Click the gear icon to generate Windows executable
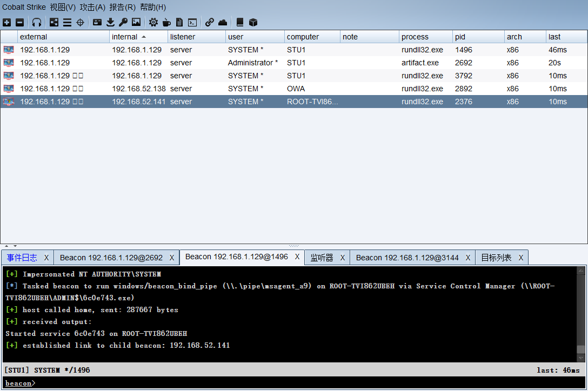Screen dimensions: 588x391 153,23
